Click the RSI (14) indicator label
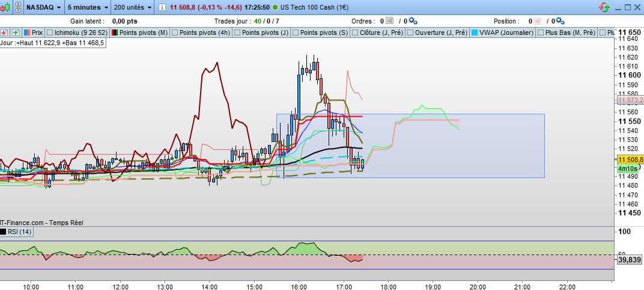The width and height of the screenshot is (644, 290). tap(20, 232)
